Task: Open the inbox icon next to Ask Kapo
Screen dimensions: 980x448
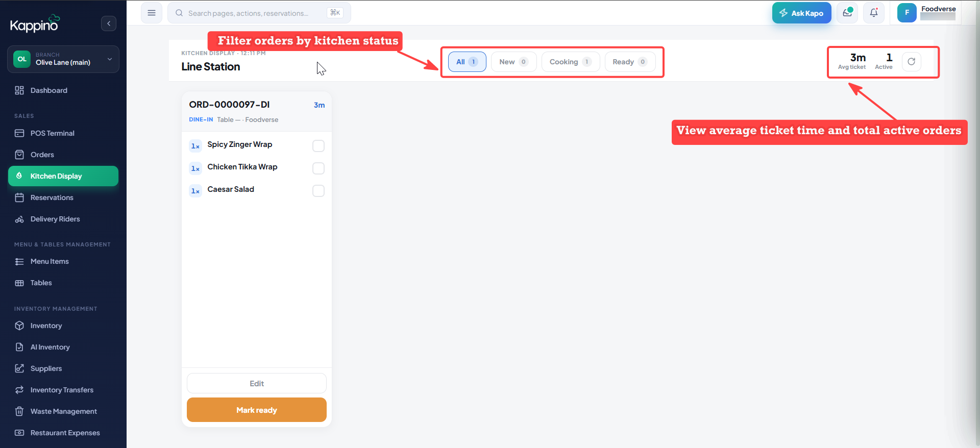Action: tap(847, 13)
